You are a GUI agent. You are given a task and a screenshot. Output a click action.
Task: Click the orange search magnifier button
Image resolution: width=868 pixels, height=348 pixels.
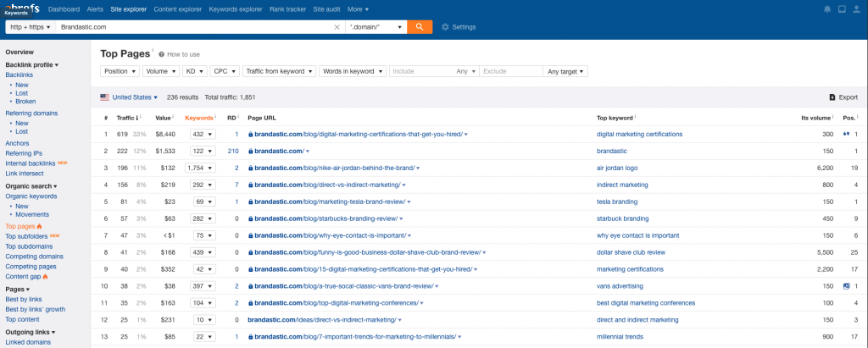(x=420, y=26)
